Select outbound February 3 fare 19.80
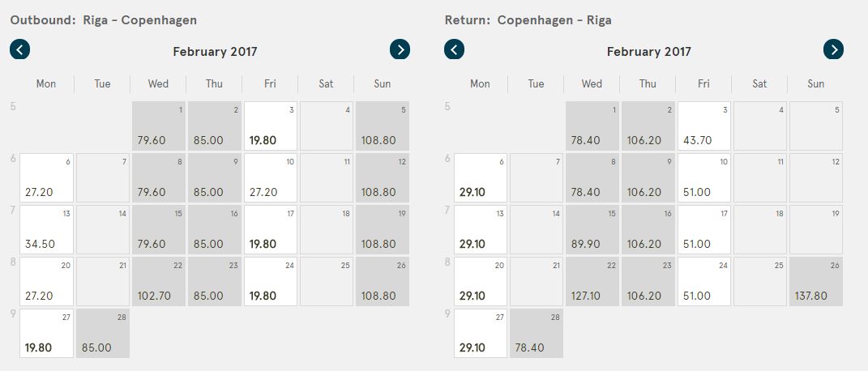 [x=270, y=126]
